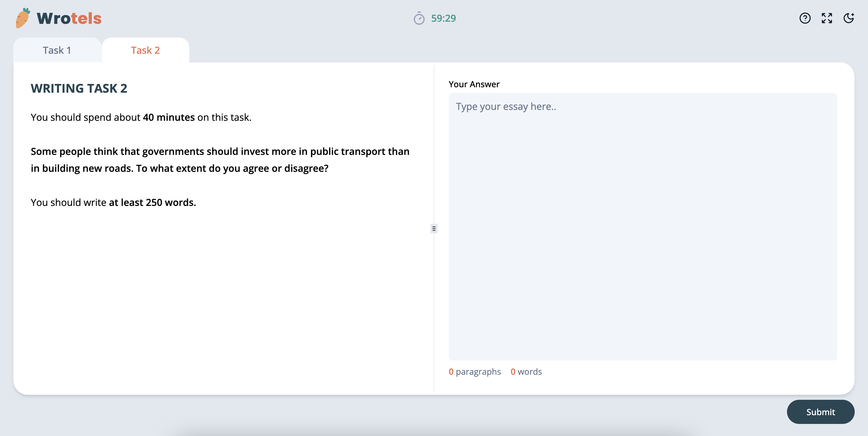Click the Wrotels carrot logo icon
Viewport: 868px width, 436px height.
[x=23, y=18]
